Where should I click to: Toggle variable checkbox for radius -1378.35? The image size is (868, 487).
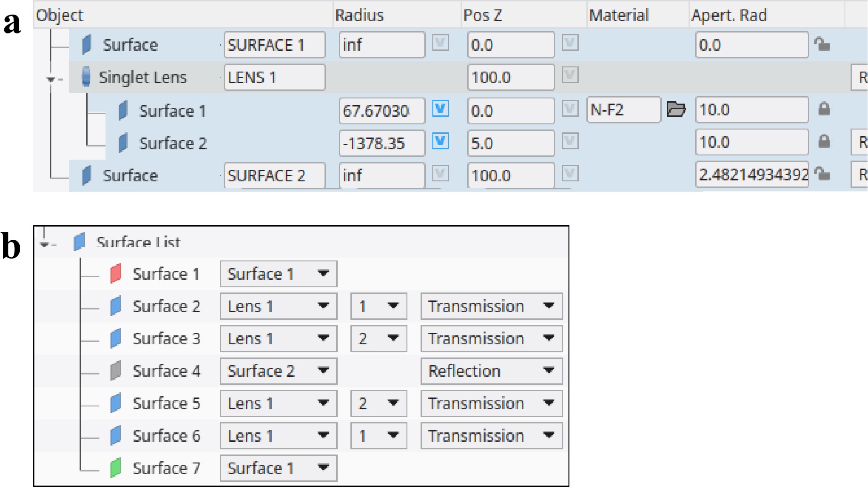(x=440, y=142)
